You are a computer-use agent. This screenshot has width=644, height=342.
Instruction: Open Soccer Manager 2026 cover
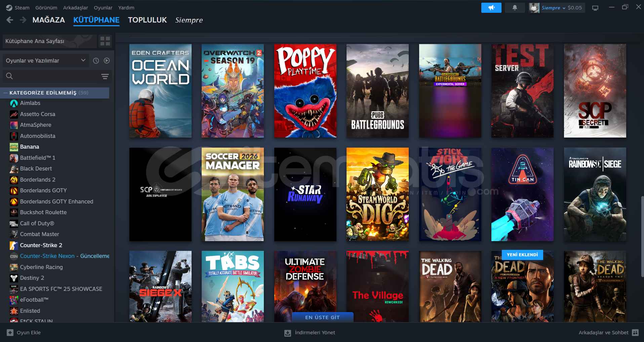[x=233, y=194]
